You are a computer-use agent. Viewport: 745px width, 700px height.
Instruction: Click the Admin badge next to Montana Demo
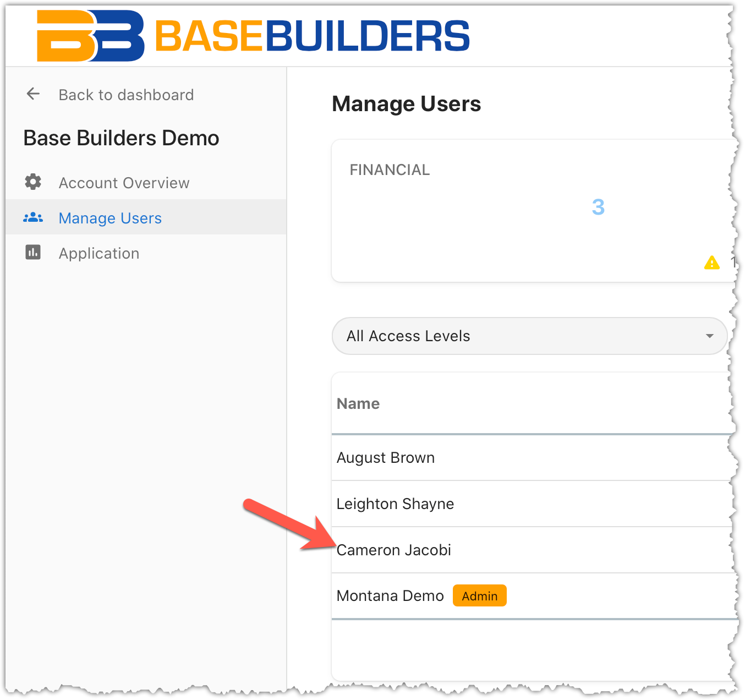480,596
